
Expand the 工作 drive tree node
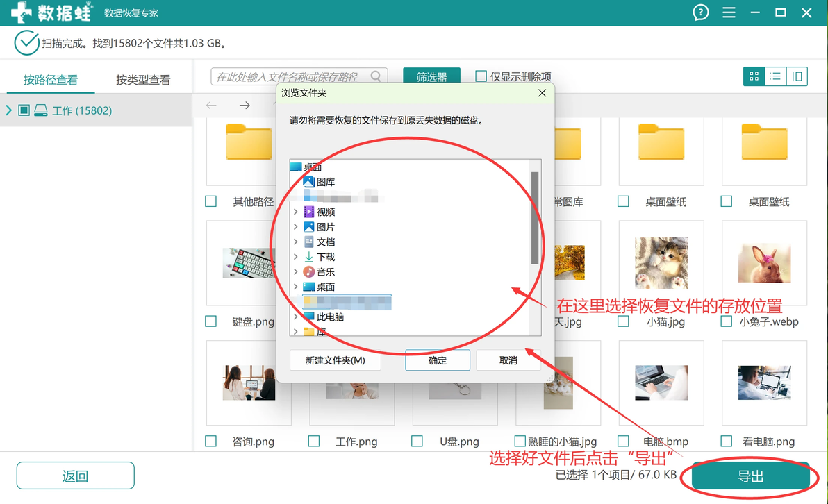tap(8, 110)
